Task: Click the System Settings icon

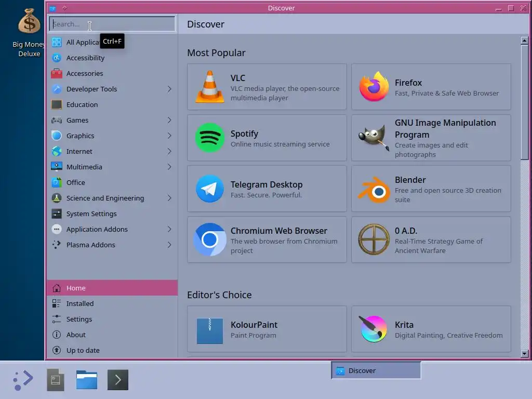Action: (x=57, y=214)
